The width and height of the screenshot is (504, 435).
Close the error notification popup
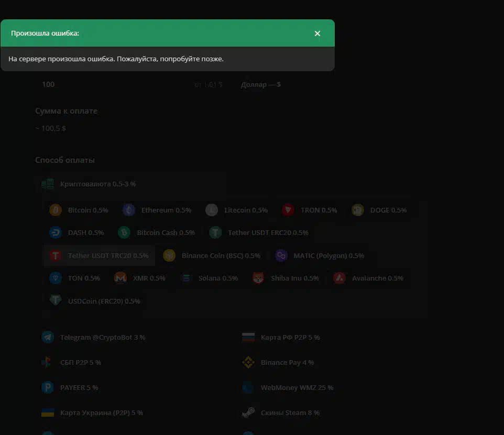[x=317, y=34]
